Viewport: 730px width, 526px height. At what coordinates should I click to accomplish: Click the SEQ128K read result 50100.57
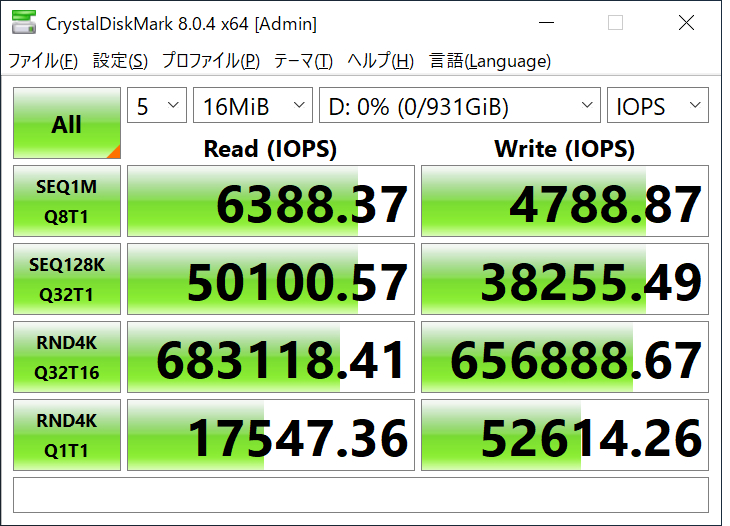click(x=270, y=279)
